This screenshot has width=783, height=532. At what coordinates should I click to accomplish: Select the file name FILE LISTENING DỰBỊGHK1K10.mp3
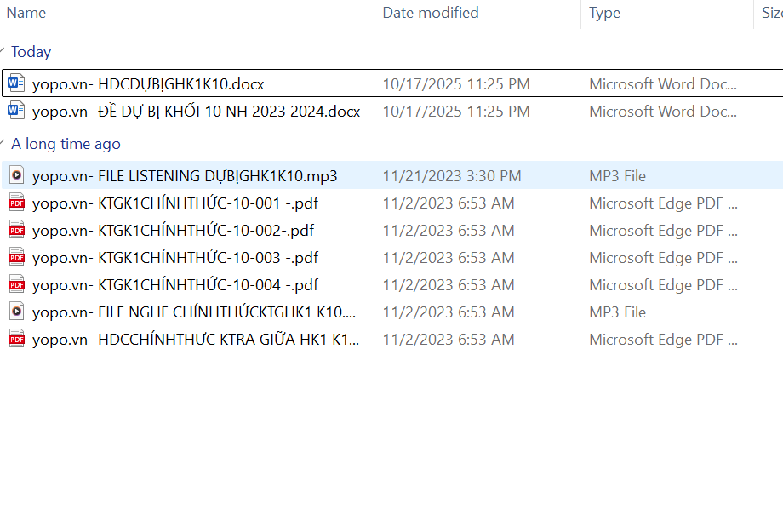pyautogui.click(x=185, y=175)
